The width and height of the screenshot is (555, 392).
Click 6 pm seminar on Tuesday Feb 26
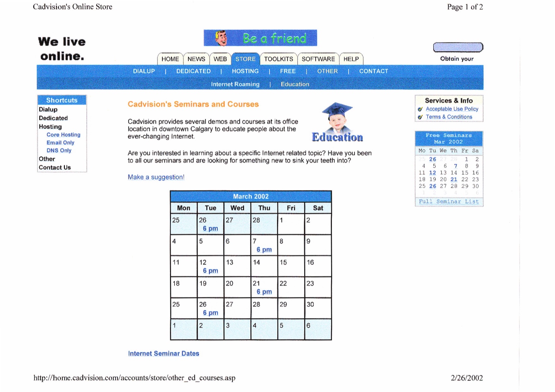pyautogui.click(x=211, y=229)
